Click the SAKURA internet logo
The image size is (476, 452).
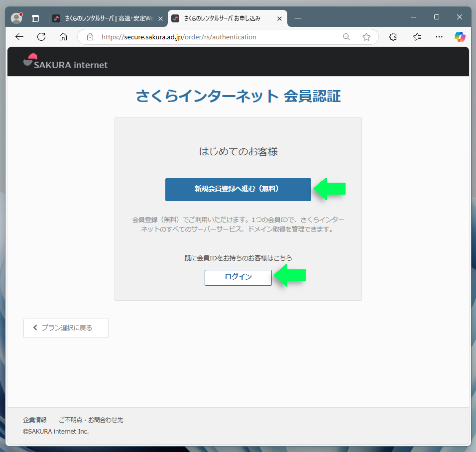coord(66,61)
